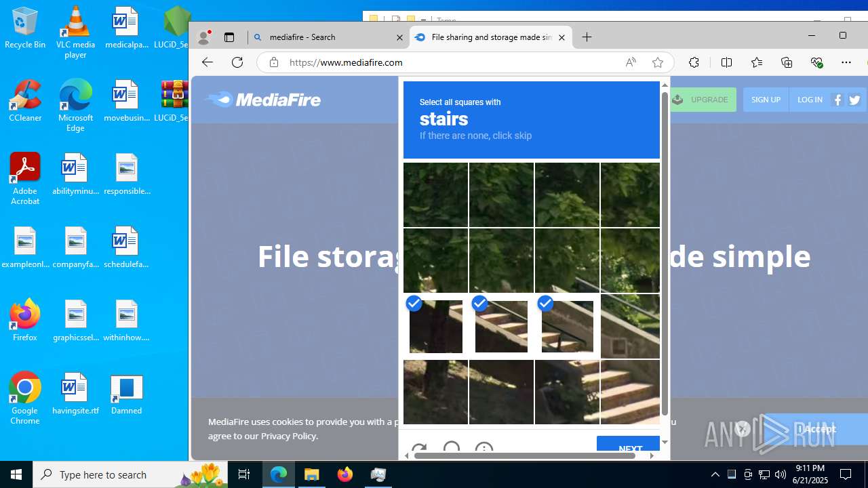868x488 pixels.
Task: Close the mediafire - Search tab
Action: click(x=399, y=37)
